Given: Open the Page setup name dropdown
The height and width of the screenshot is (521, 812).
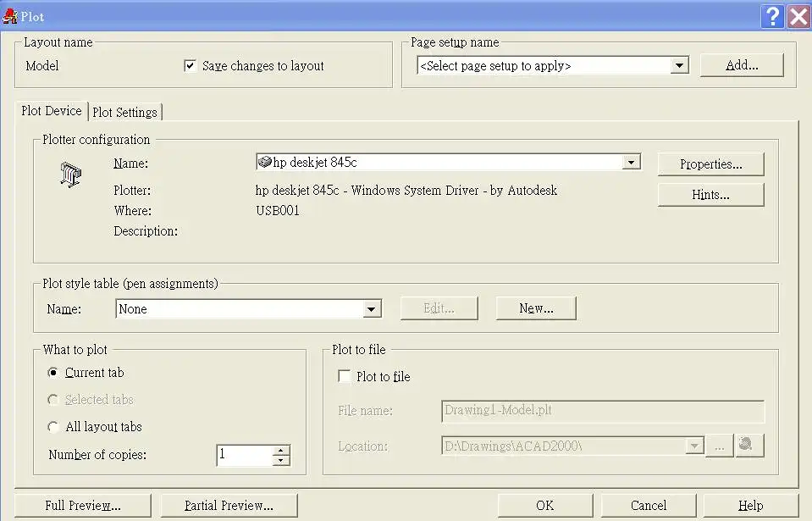Looking at the screenshot, I should pos(679,66).
